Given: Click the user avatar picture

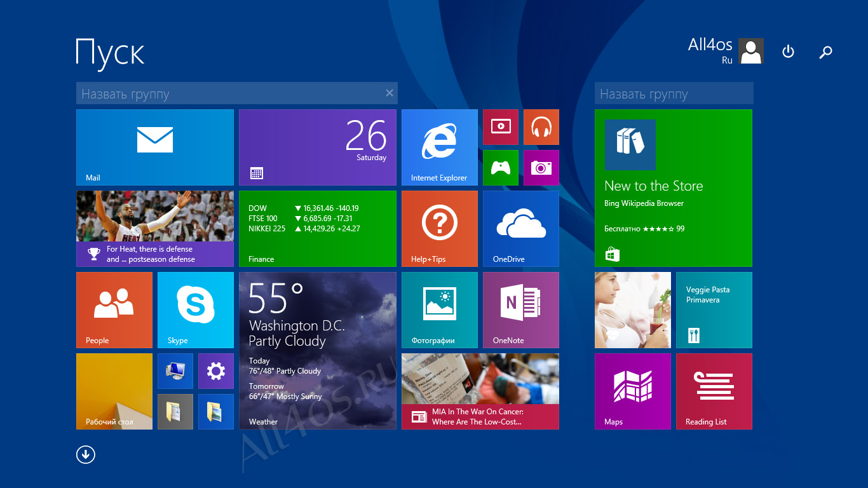Looking at the screenshot, I should click(x=751, y=51).
